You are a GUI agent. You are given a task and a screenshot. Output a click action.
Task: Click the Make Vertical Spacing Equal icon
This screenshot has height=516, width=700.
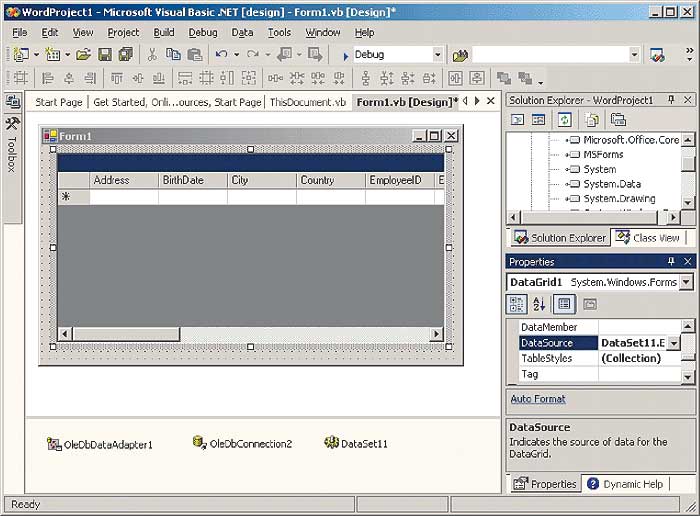point(365,78)
